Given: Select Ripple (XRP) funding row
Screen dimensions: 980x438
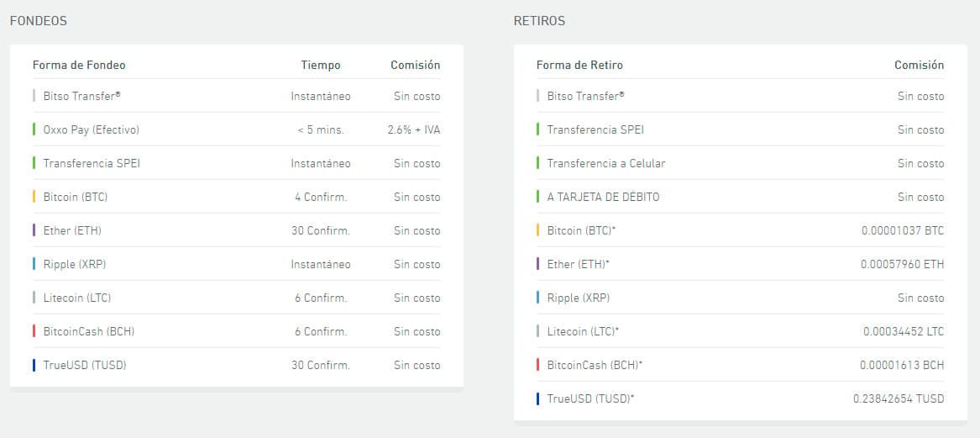Looking at the screenshot, I should pyautogui.click(x=74, y=264).
